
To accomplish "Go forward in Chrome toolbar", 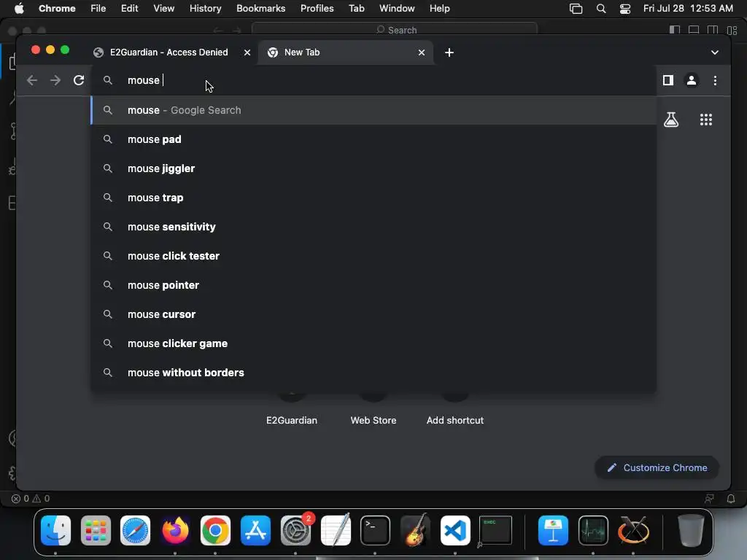I will (x=55, y=80).
